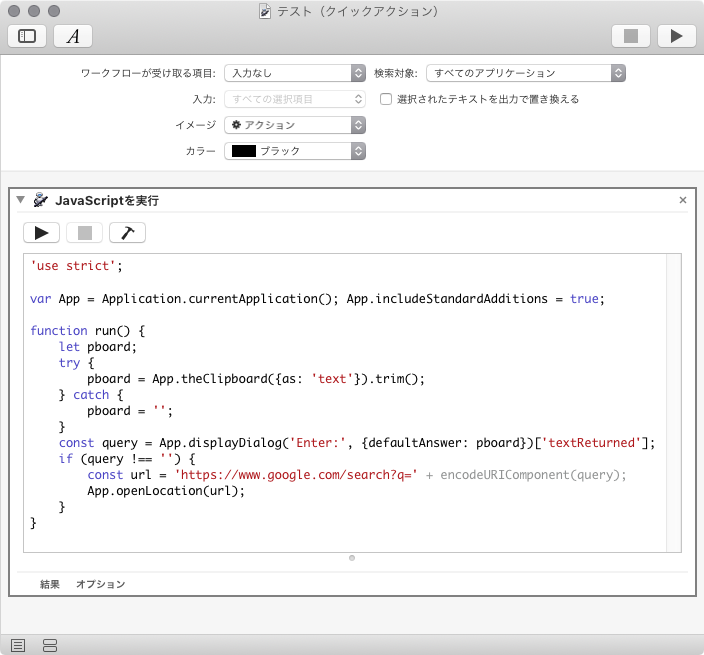Stop the JavaScript action script
The height and width of the screenshot is (655, 704).
84,233
